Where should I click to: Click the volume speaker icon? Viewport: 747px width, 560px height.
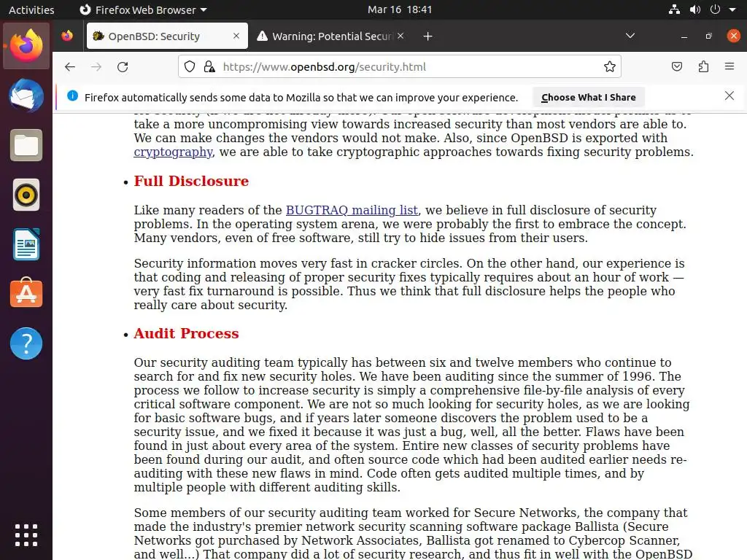point(695,9)
